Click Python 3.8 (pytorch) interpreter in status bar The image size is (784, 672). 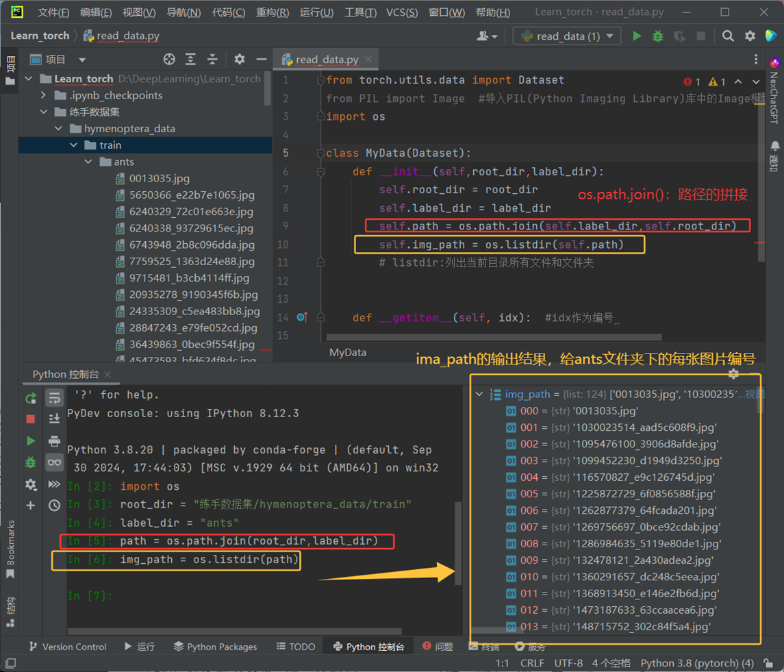[x=696, y=663]
